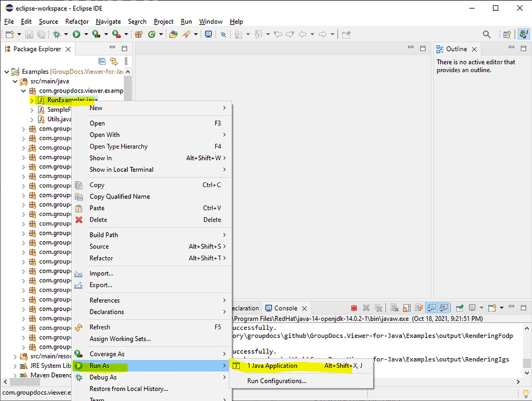Toggle Link with Editor in Package Explorer
The width and height of the screenshot is (532, 401).
coord(113,61)
